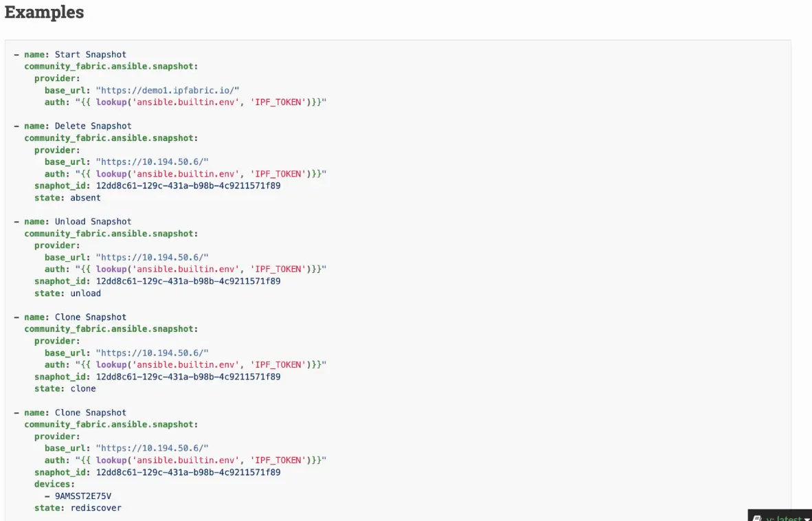The width and height of the screenshot is (812, 521).
Task: Click the 'clone' state value
Action: pos(83,388)
